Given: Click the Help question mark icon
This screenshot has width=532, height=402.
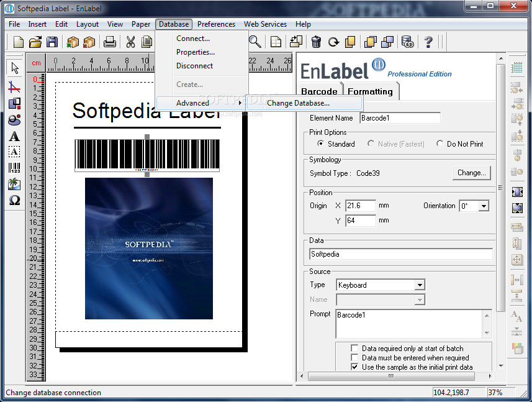Looking at the screenshot, I should [x=428, y=42].
